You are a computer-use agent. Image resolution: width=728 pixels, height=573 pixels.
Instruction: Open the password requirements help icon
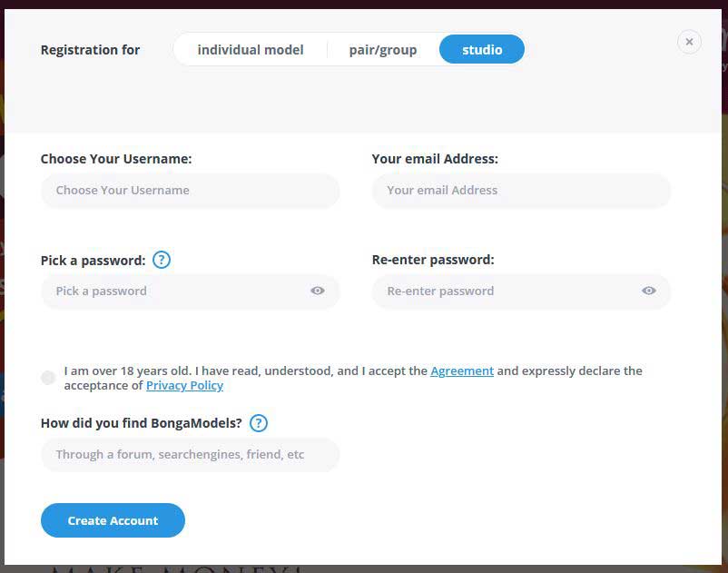(x=161, y=260)
